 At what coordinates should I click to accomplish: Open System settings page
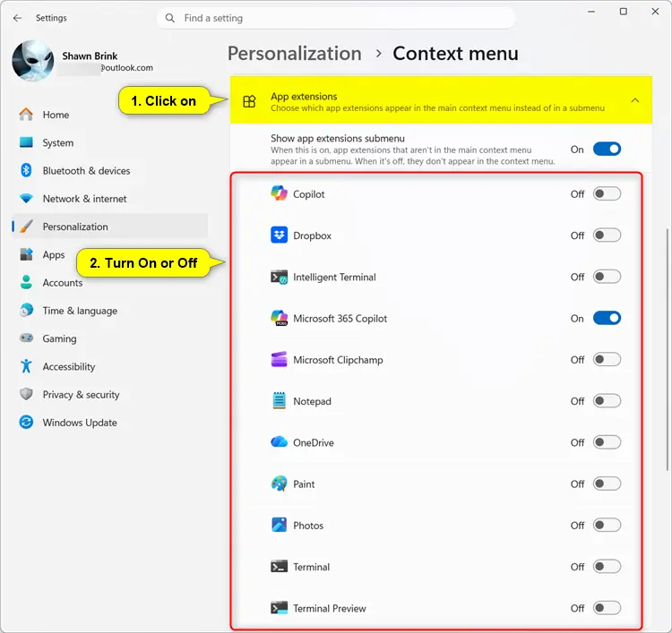point(109,142)
